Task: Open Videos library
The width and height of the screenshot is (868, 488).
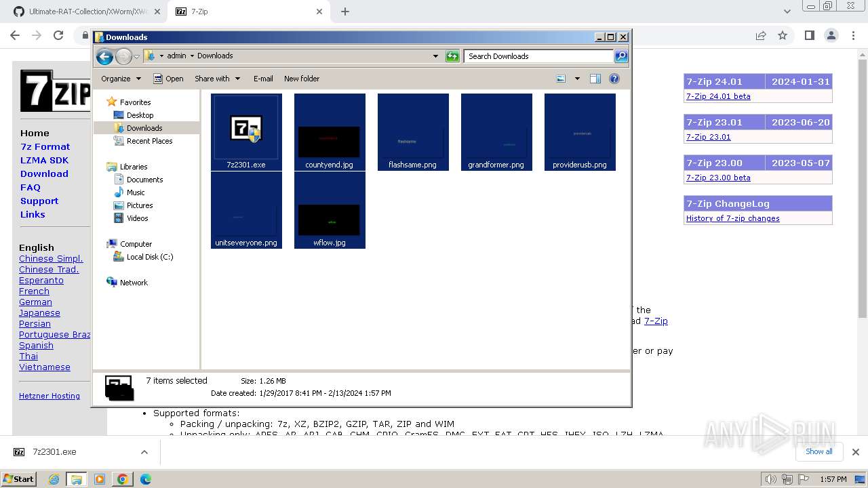Action: click(137, 218)
